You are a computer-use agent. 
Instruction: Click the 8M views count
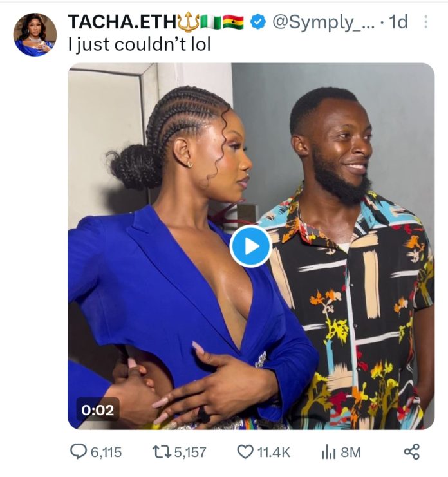point(351,453)
